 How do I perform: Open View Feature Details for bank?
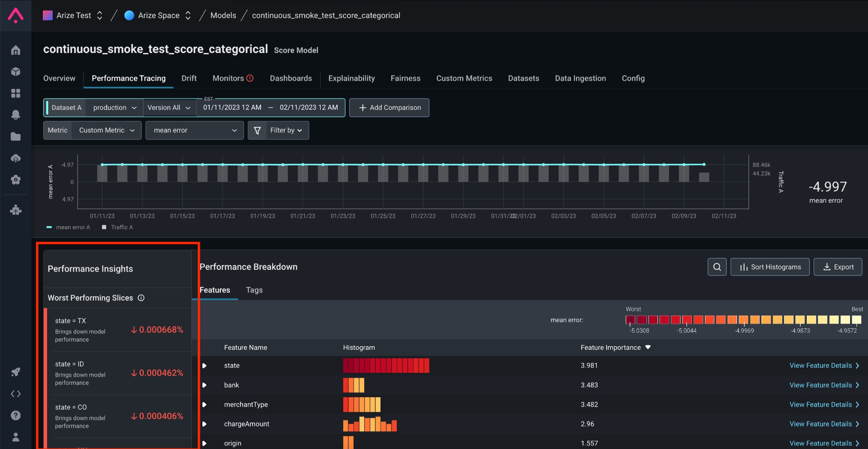coord(824,385)
